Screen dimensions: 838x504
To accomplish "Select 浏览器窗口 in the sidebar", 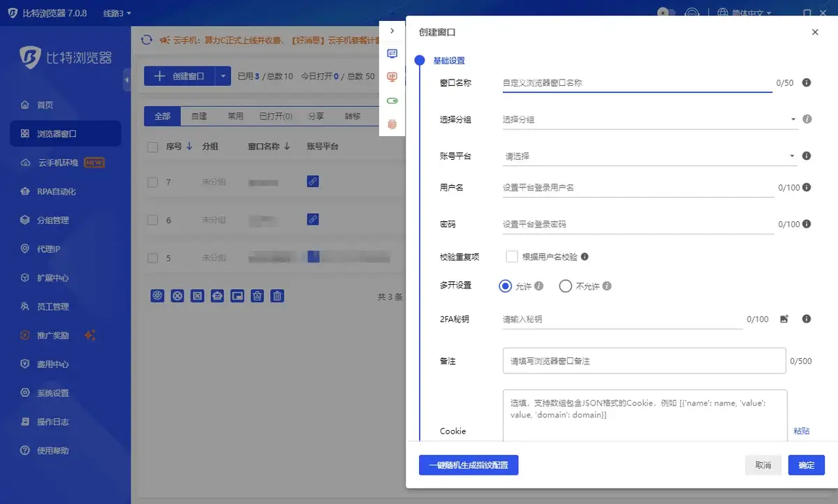I will point(65,133).
